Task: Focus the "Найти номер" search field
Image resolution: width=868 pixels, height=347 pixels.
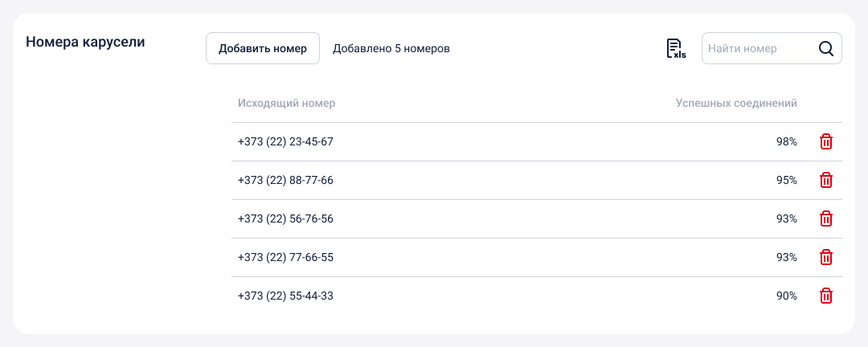Action: pos(755,48)
